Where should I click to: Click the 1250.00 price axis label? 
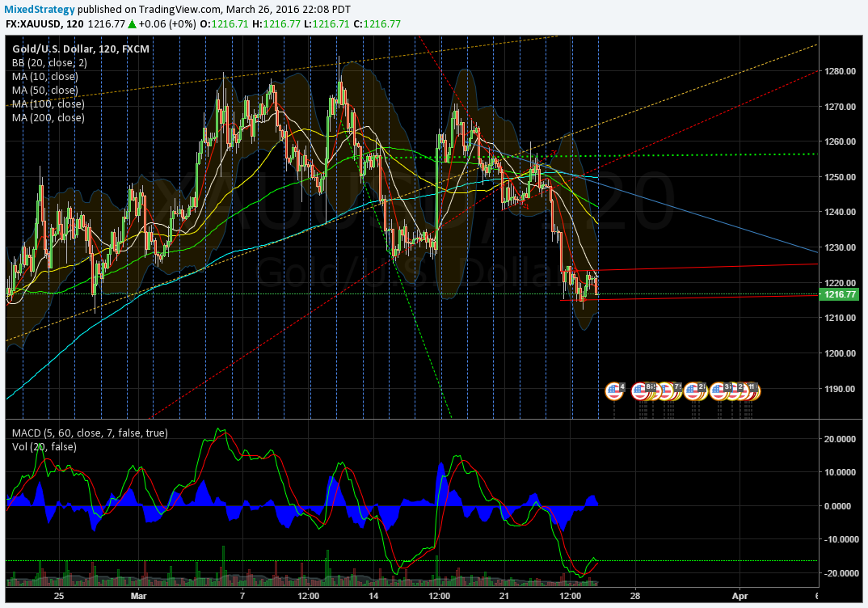(x=840, y=176)
